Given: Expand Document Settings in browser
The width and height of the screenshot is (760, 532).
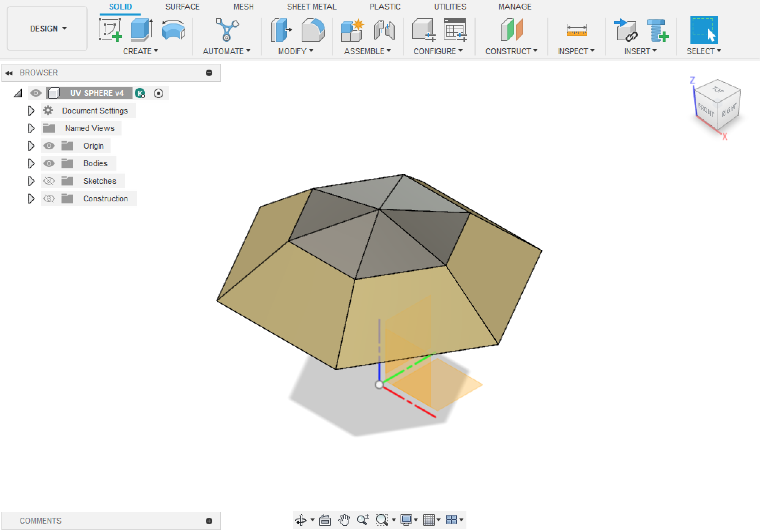Looking at the screenshot, I should [31, 110].
